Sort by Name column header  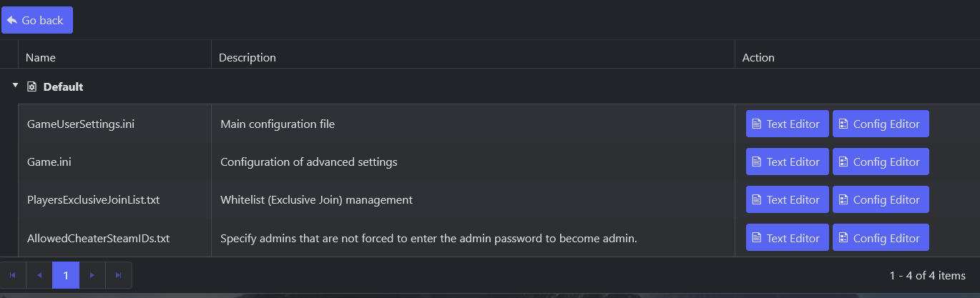click(x=41, y=57)
